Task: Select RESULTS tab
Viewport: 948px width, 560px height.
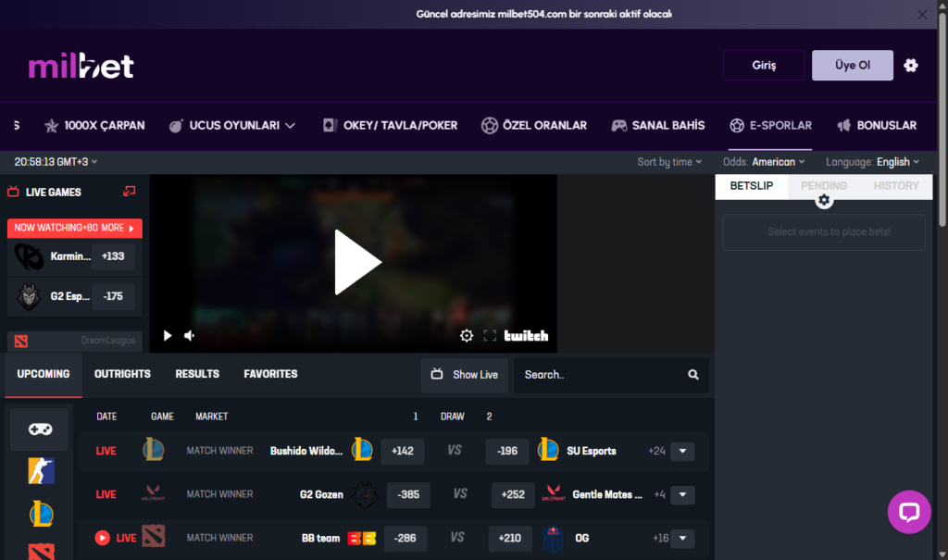Action: 197,374
